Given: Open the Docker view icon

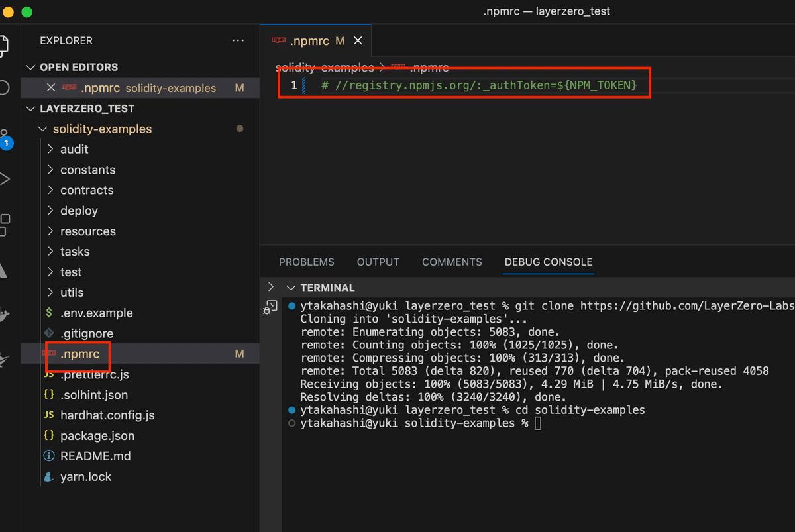Looking at the screenshot, I should tap(4, 315).
